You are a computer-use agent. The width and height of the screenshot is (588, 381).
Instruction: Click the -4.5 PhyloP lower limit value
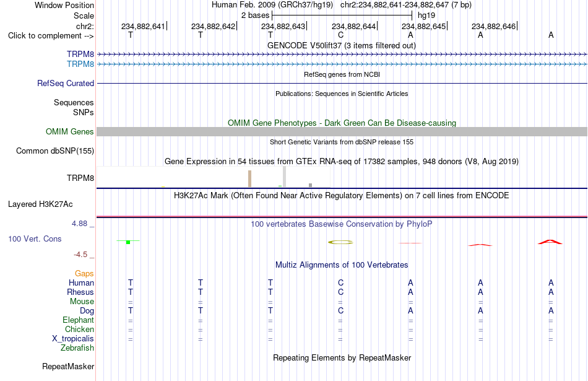tap(80, 255)
